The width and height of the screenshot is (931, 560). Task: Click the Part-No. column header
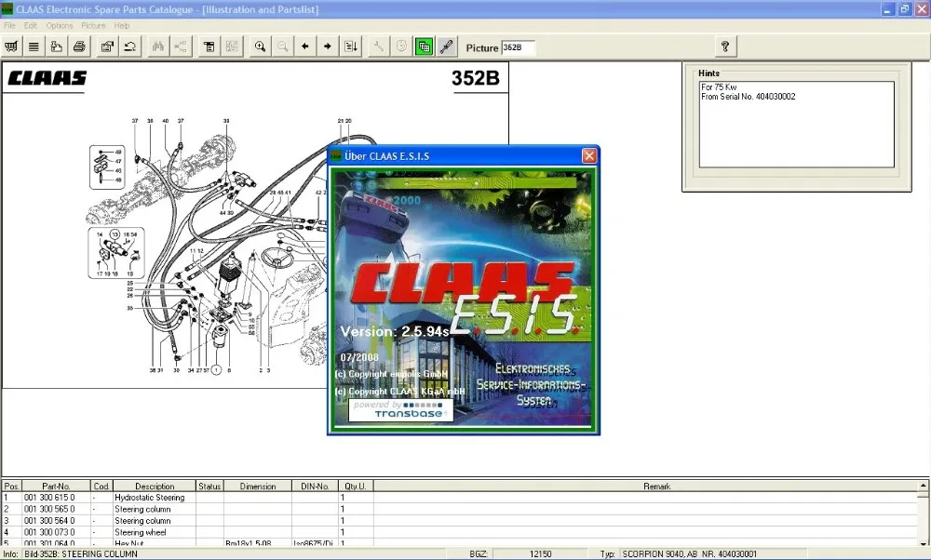tap(56, 486)
